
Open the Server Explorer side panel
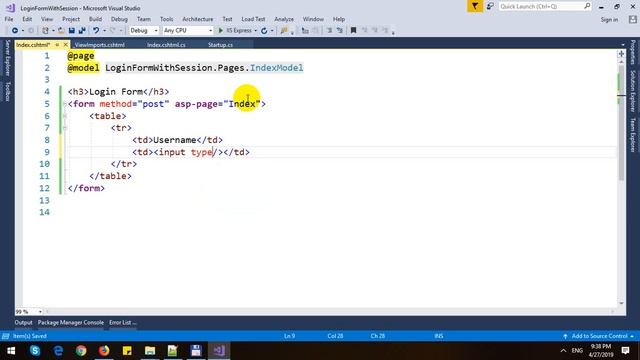pos(7,58)
